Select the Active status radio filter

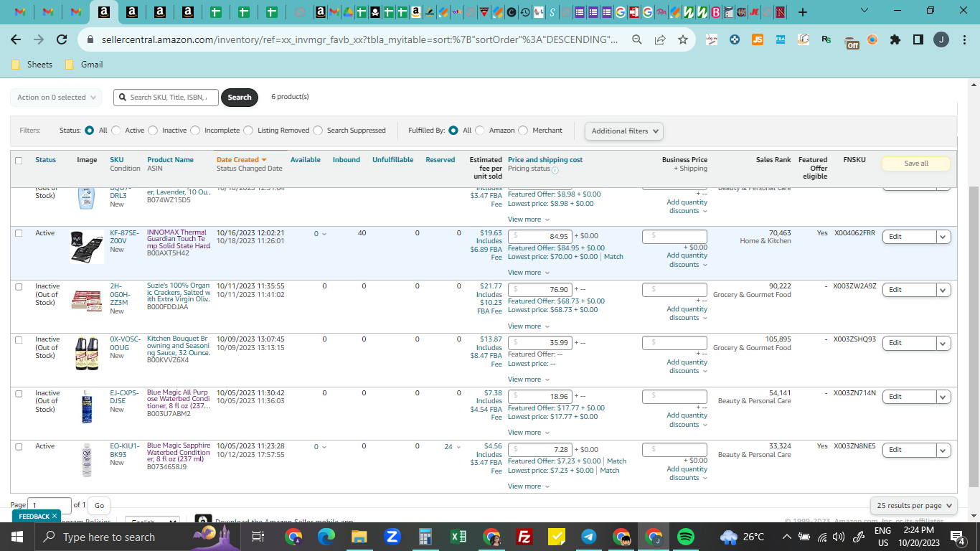116,131
